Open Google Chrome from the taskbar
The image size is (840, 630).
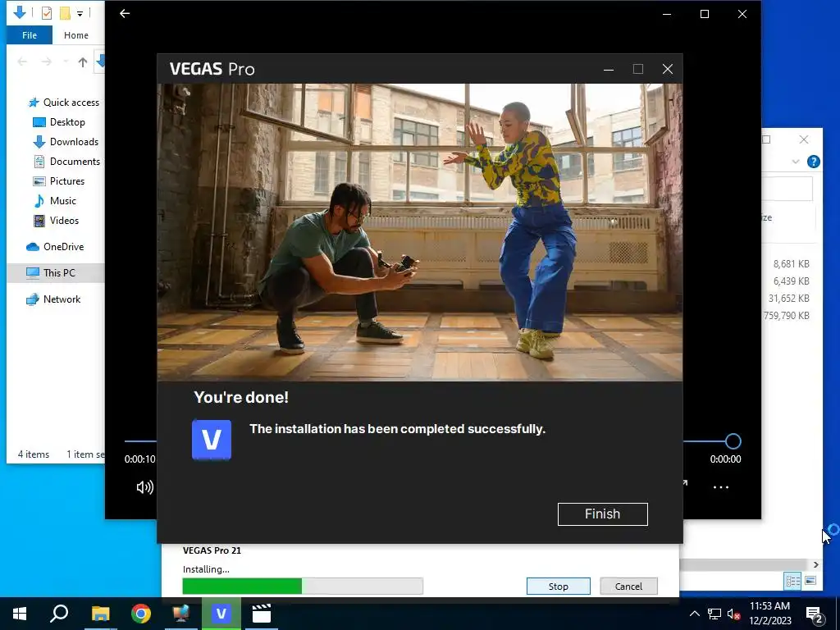pyautogui.click(x=141, y=614)
